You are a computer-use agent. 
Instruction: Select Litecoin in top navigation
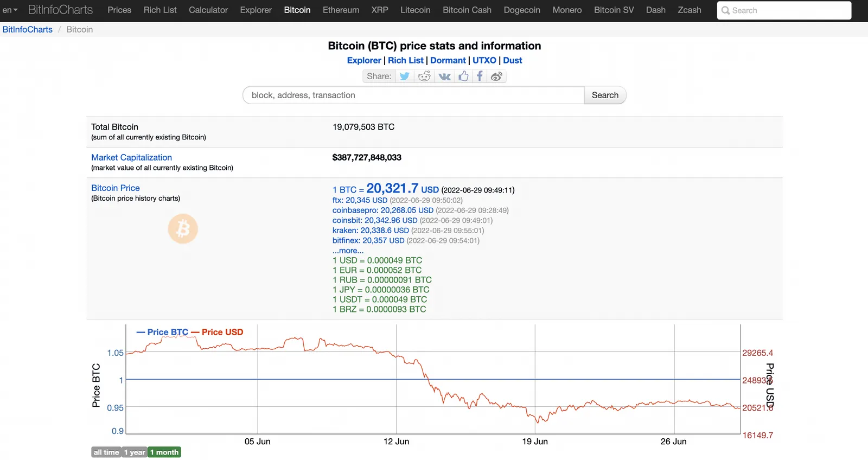pos(416,10)
